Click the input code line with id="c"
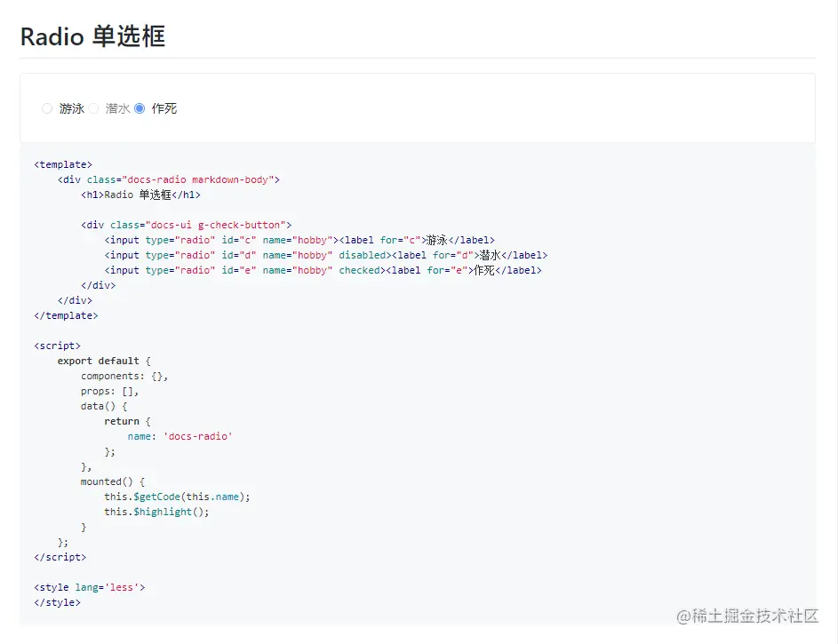 click(299, 240)
